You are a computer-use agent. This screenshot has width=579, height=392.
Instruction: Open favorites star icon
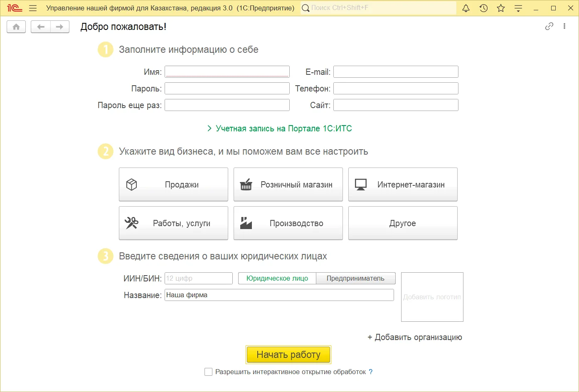501,8
